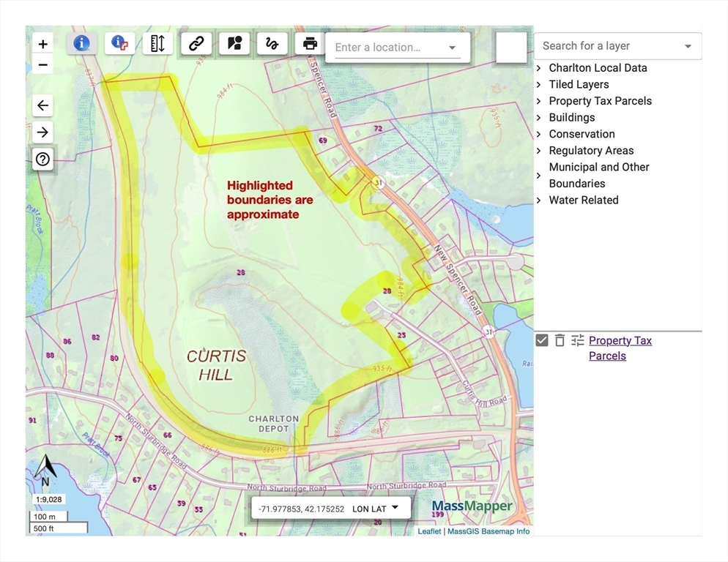The image size is (728, 562).
Task: Expand the Regulatory Areas tree item
Action: (539, 151)
